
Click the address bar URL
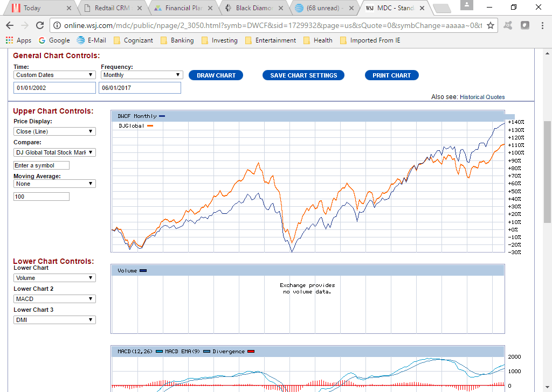coord(273,25)
